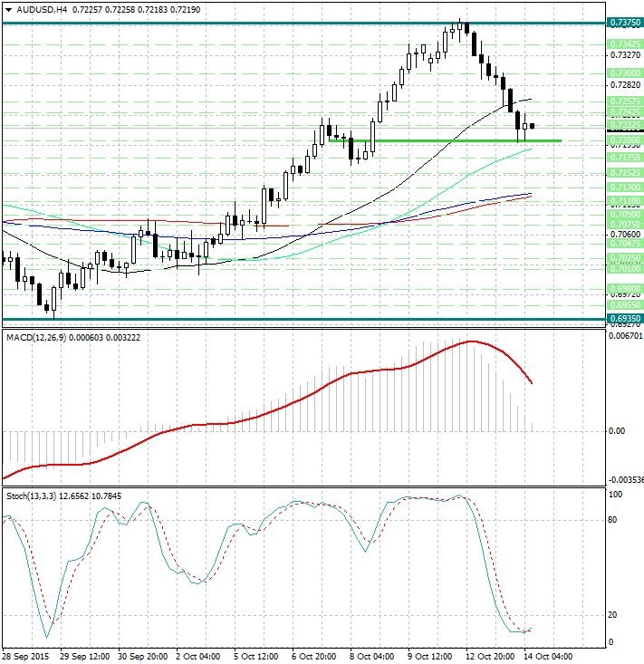Screen dimensions: 644x664
Task: Click the 12 Oct 20:00 time label
Action: [x=490, y=657]
